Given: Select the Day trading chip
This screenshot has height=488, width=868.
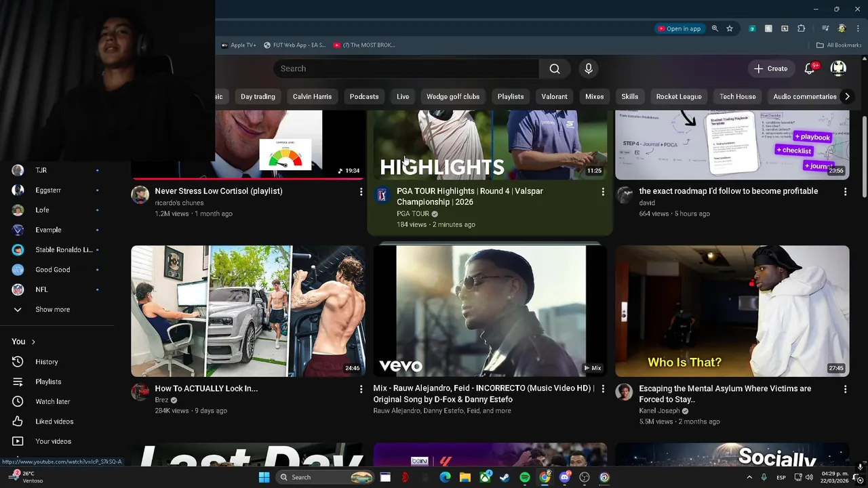Looking at the screenshot, I should (x=258, y=96).
